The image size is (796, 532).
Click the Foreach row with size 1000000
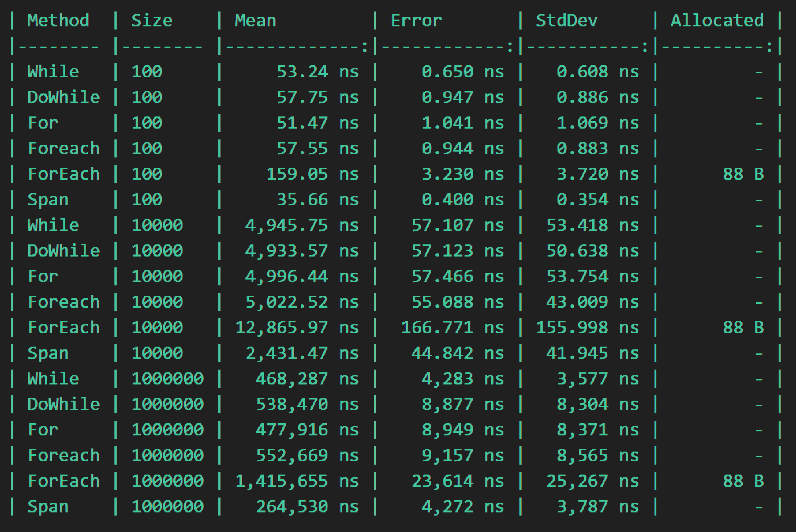(63, 455)
